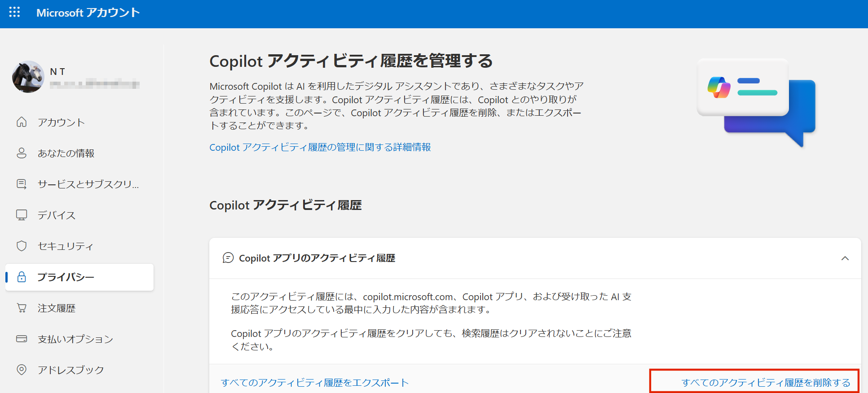Open the Microsoft app launcher grid
Screen dimensions: 868x393
pyautogui.click(x=14, y=12)
